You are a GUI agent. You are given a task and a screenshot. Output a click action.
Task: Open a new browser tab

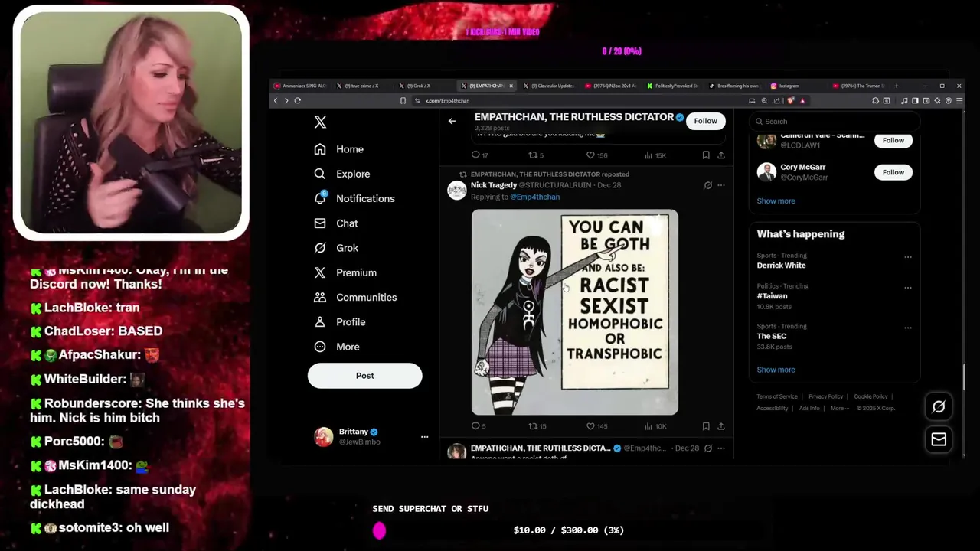click(x=896, y=86)
